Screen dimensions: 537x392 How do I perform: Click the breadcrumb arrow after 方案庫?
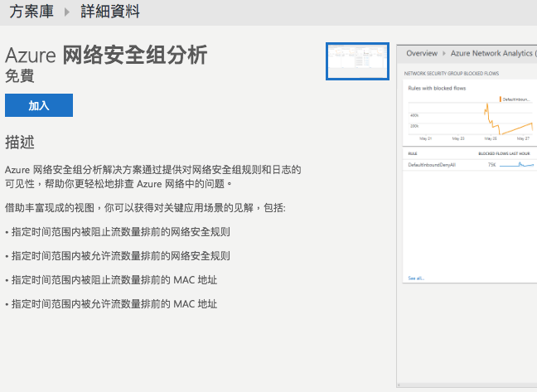coord(67,12)
